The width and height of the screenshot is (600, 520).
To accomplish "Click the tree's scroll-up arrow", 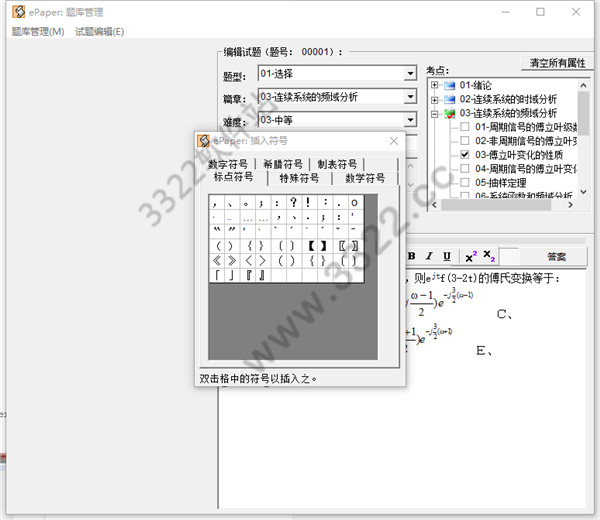I will pyautogui.click(x=583, y=85).
